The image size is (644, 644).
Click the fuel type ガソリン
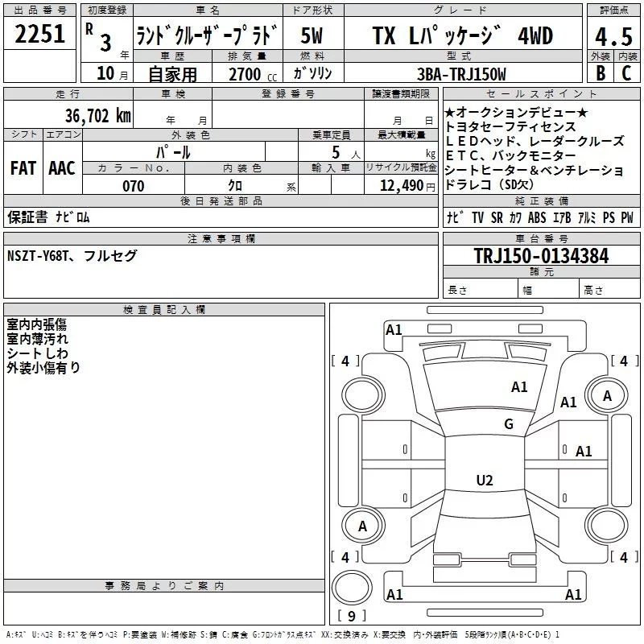pyautogui.click(x=312, y=73)
